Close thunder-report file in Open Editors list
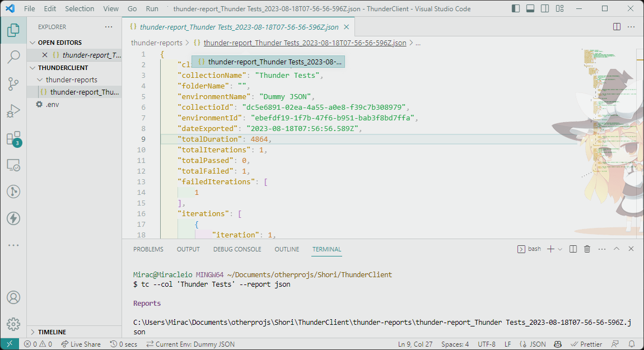This screenshot has width=644, height=350. 45,55
